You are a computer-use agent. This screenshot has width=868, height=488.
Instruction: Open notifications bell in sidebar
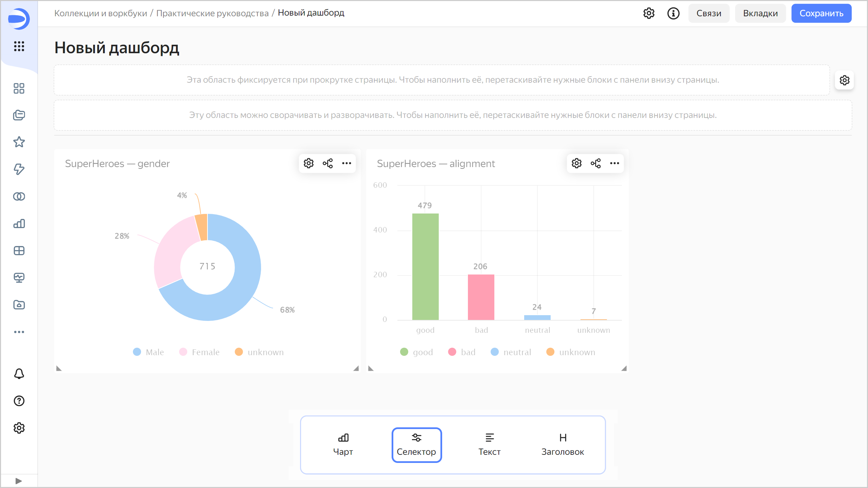tap(19, 374)
